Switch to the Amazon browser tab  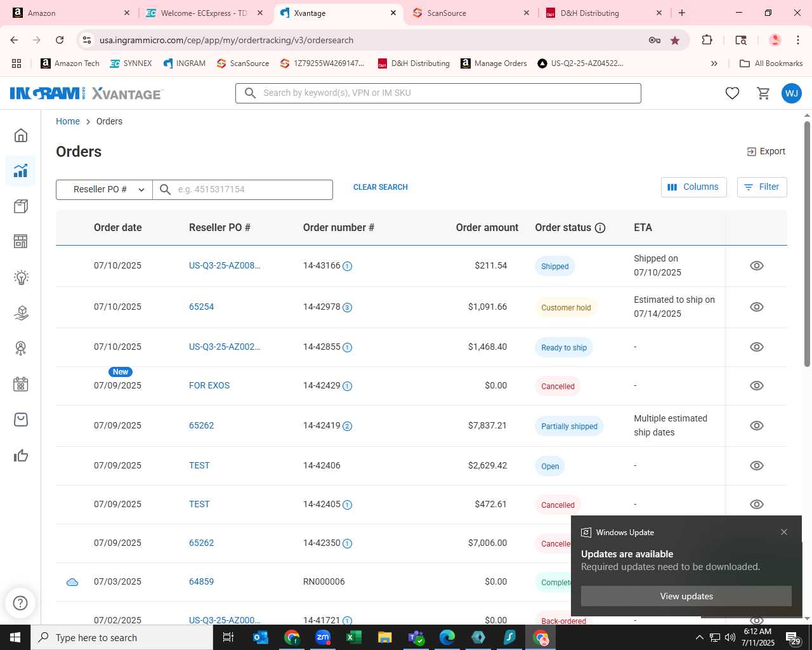(70, 13)
